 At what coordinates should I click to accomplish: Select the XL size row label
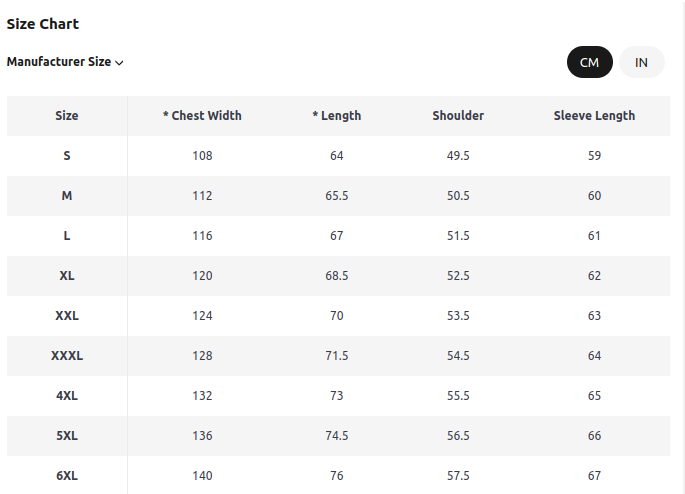pyautogui.click(x=67, y=276)
